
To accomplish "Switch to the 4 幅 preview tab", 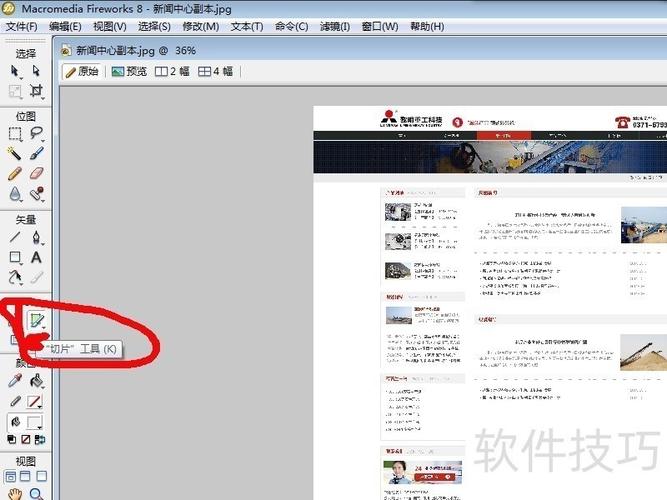I will [x=216, y=71].
